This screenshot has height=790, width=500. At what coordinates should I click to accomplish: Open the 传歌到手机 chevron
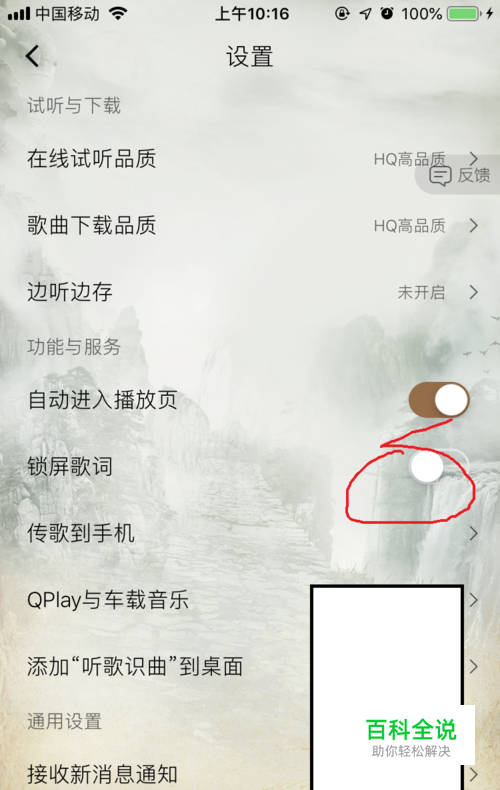point(473,533)
